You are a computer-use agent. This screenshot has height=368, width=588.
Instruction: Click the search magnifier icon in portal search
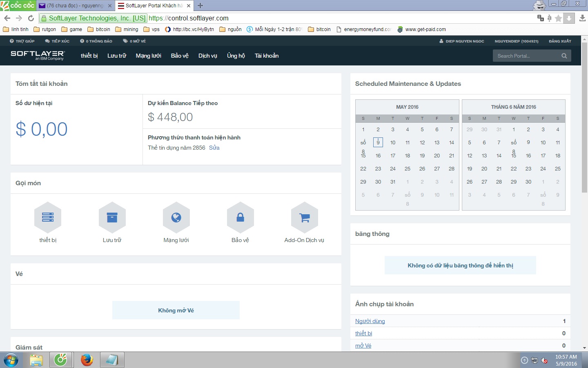564,56
